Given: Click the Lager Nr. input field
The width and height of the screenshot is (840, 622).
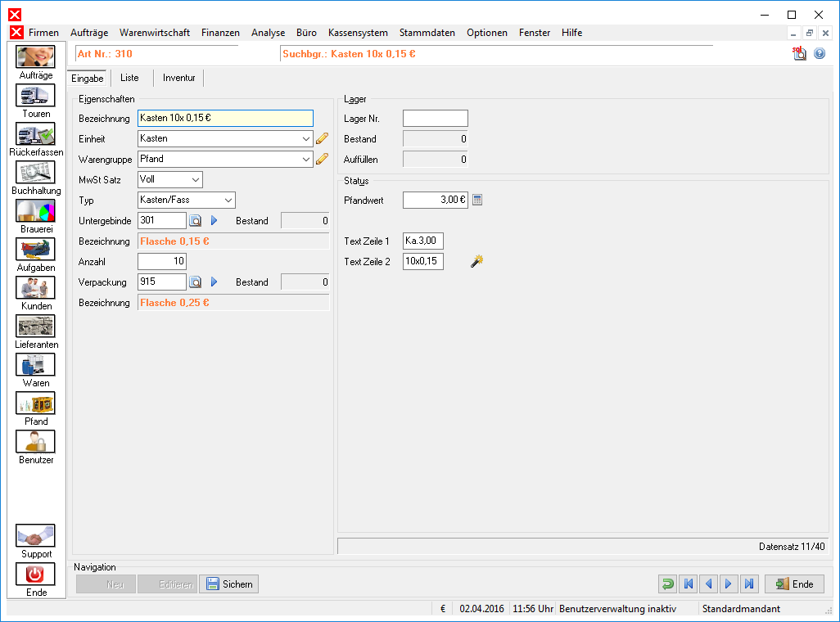Looking at the screenshot, I should [436, 119].
